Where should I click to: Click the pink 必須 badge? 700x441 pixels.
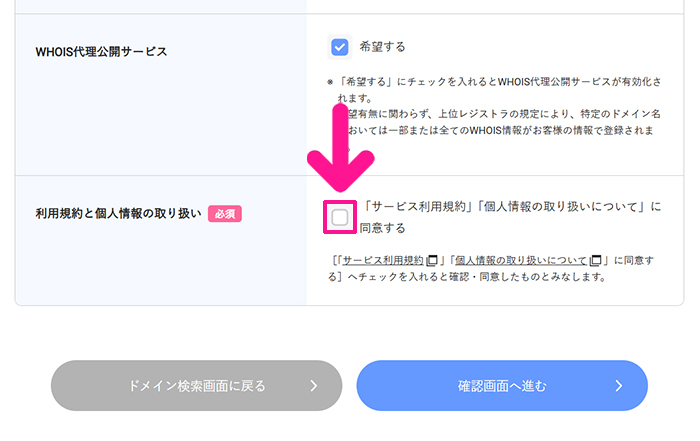[x=225, y=213]
